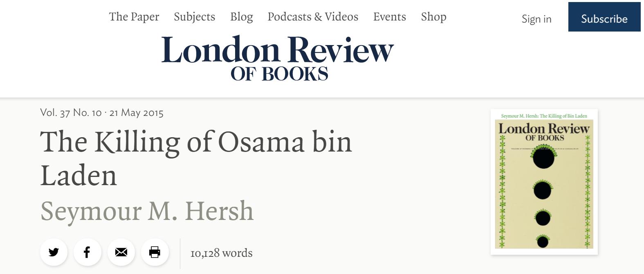Open Podcasts & Videos section
The height and width of the screenshot is (274, 644).
coord(313,17)
